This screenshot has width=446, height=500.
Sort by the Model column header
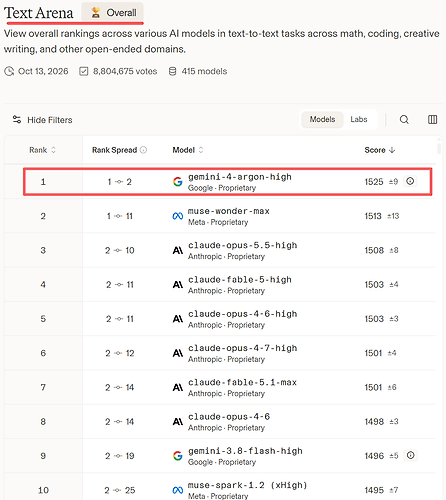[x=188, y=150]
